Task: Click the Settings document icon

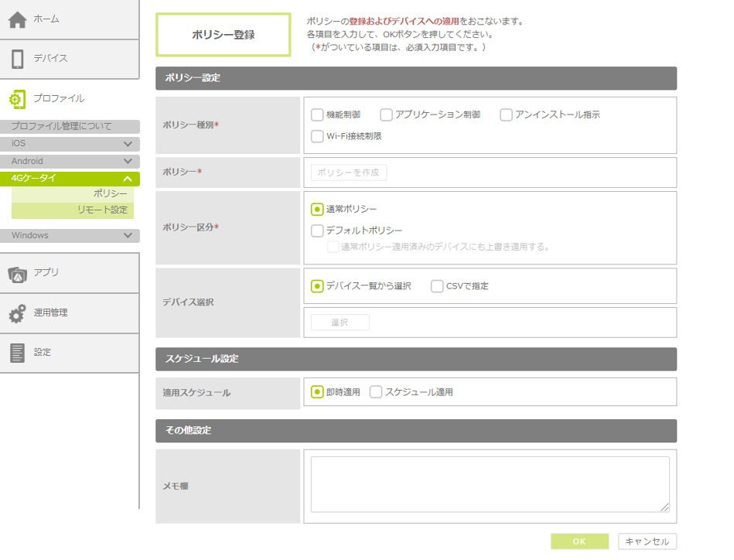Action: (17, 353)
